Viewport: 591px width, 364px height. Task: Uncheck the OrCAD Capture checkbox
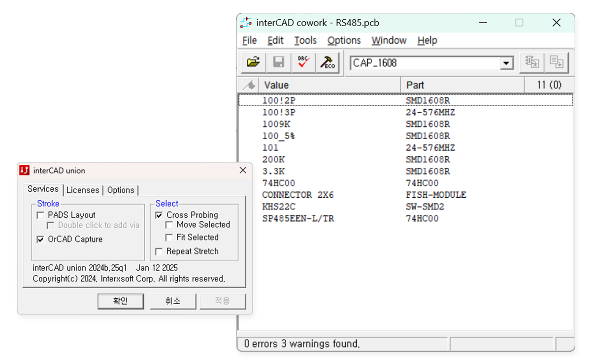click(x=41, y=240)
